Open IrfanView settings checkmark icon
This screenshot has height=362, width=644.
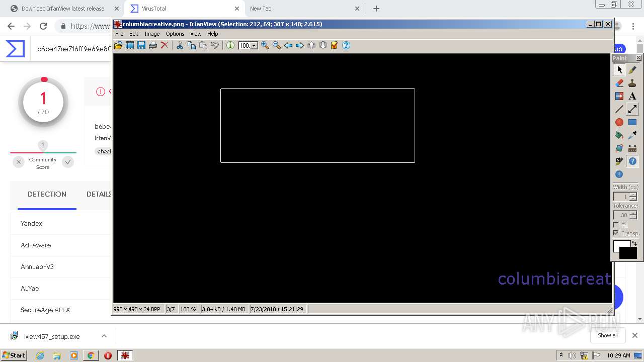coord(335,45)
